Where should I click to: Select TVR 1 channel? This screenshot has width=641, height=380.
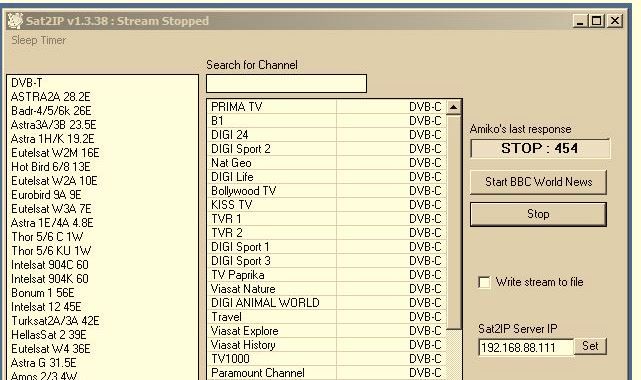click(327, 219)
